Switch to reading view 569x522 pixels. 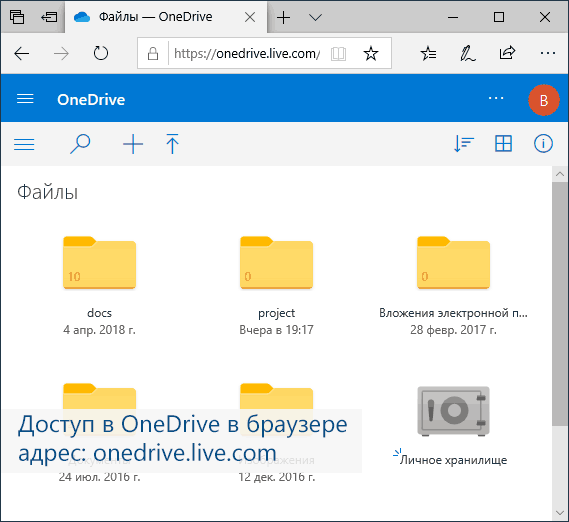[x=338, y=54]
